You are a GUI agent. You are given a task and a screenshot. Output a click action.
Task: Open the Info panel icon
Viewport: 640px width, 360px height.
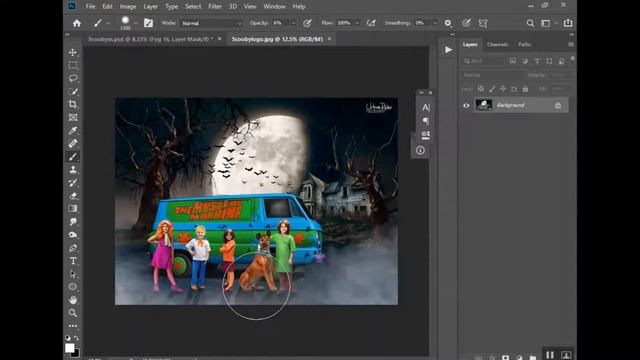coord(420,150)
